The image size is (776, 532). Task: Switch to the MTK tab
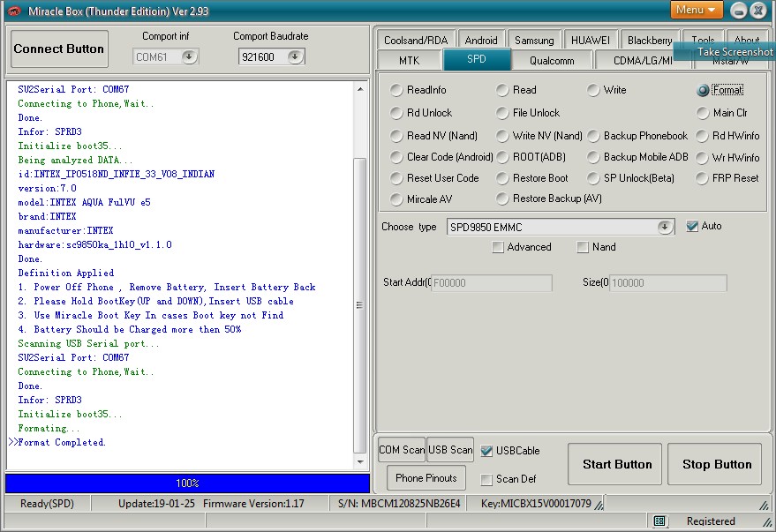(409, 60)
